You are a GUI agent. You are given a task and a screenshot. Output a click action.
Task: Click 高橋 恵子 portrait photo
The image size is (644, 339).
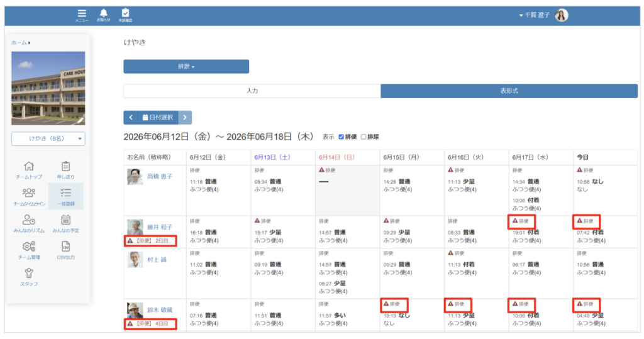pos(135,177)
